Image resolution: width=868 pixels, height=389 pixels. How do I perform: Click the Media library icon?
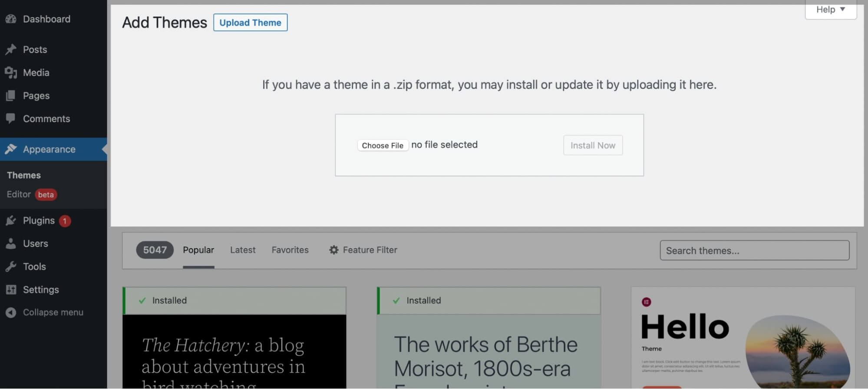[11, 73]
